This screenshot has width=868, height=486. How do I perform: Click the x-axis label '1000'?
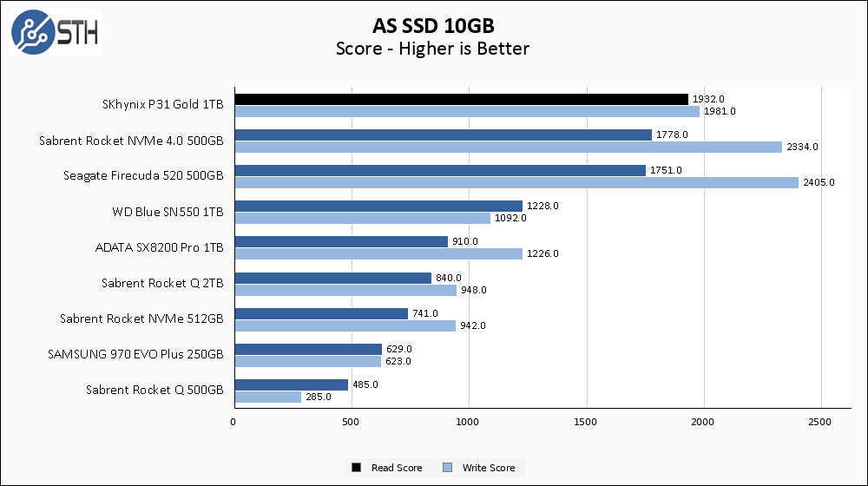click(x=467, y=422)
